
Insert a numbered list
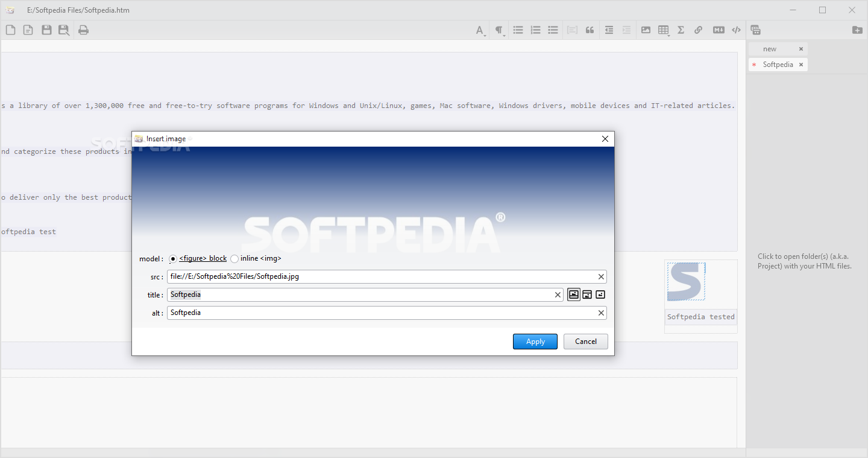[535, 30]
